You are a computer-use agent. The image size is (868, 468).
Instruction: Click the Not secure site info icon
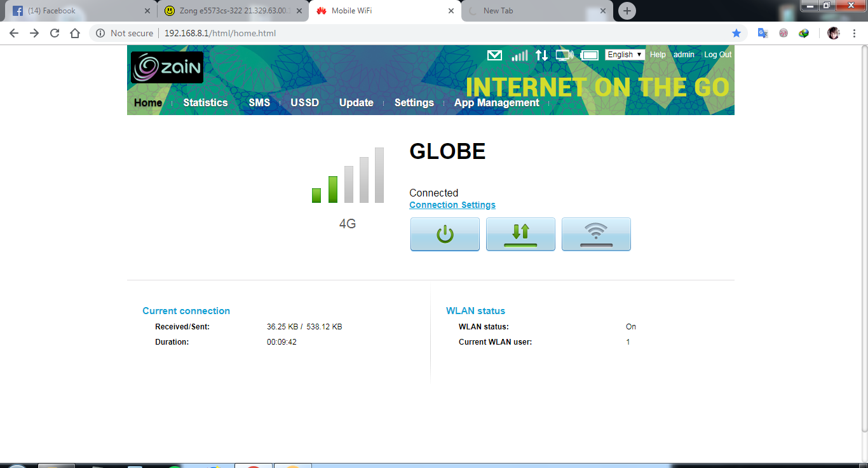(100, 33)
